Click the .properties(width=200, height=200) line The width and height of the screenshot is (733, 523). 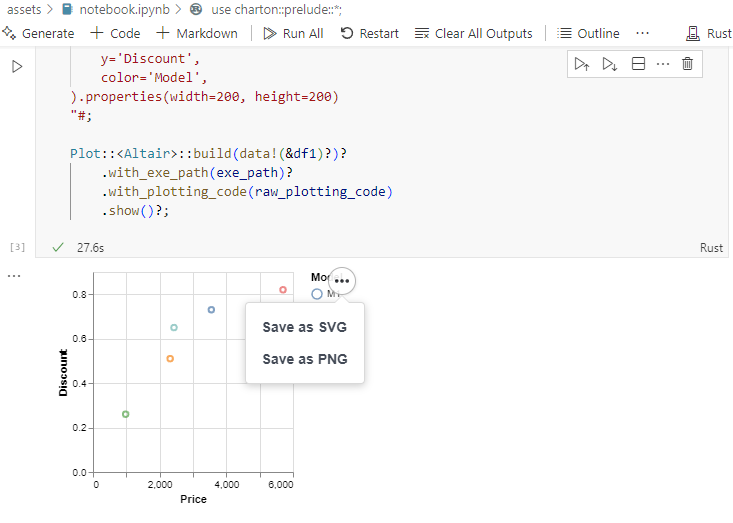[x=204, y=97]
